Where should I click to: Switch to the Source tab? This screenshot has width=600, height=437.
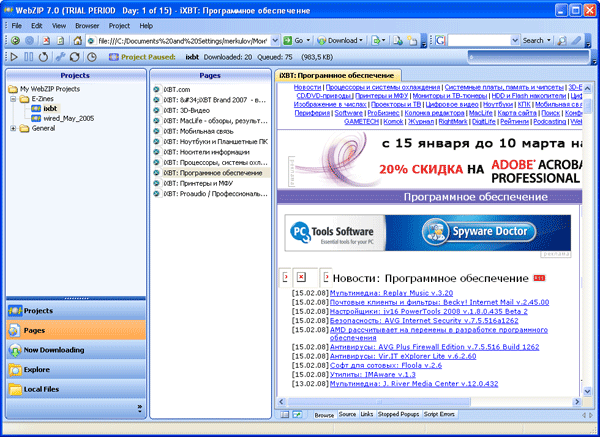click(x=347, y=414)
